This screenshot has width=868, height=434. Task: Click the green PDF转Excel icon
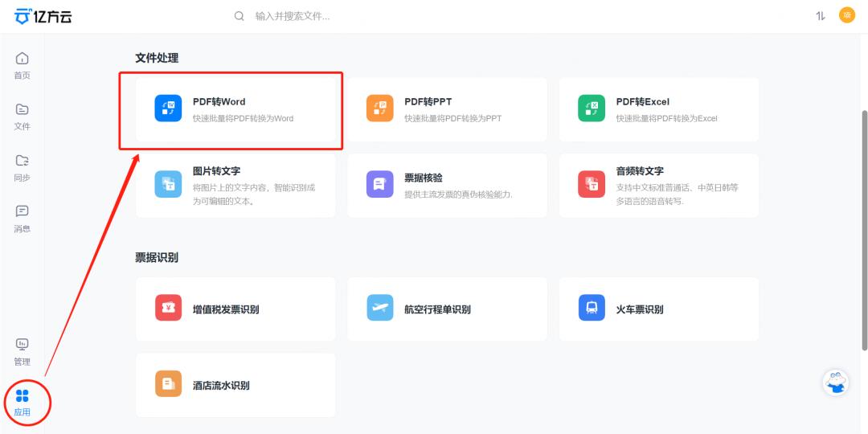pos(592,108)
